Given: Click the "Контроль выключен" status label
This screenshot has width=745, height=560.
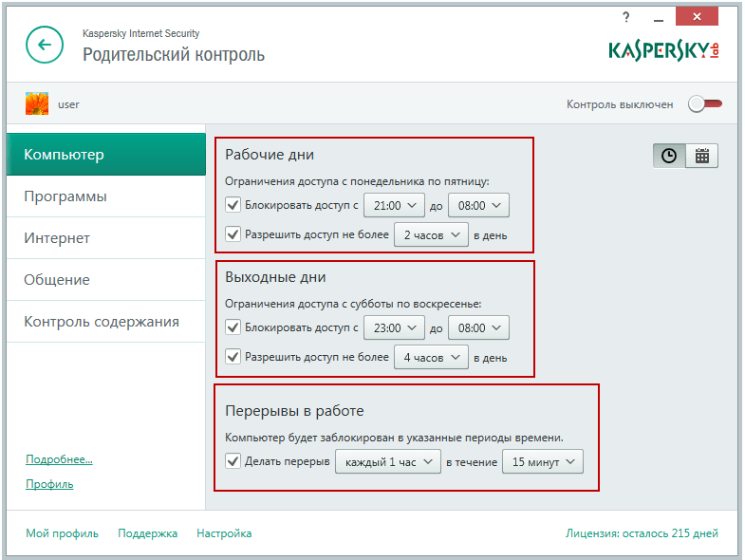Looking at the screenshot, I should point(620,104).
